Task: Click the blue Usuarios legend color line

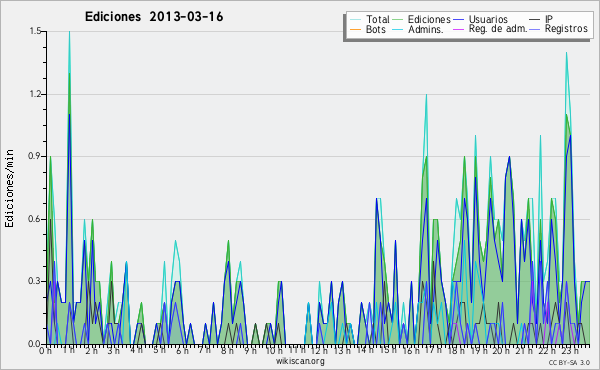Action: click(x=458, y=19)
